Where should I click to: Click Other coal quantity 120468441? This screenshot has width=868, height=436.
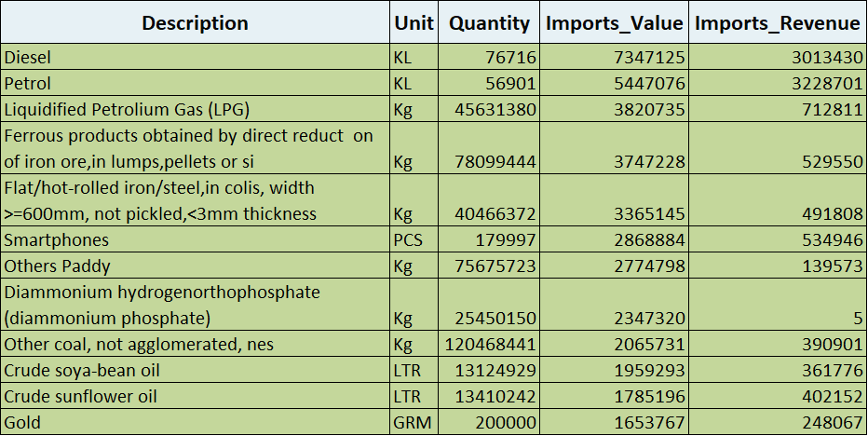tap(489, 344)
